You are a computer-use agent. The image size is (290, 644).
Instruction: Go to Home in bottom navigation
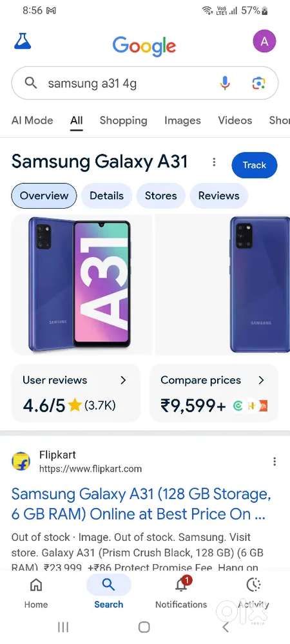36,592
